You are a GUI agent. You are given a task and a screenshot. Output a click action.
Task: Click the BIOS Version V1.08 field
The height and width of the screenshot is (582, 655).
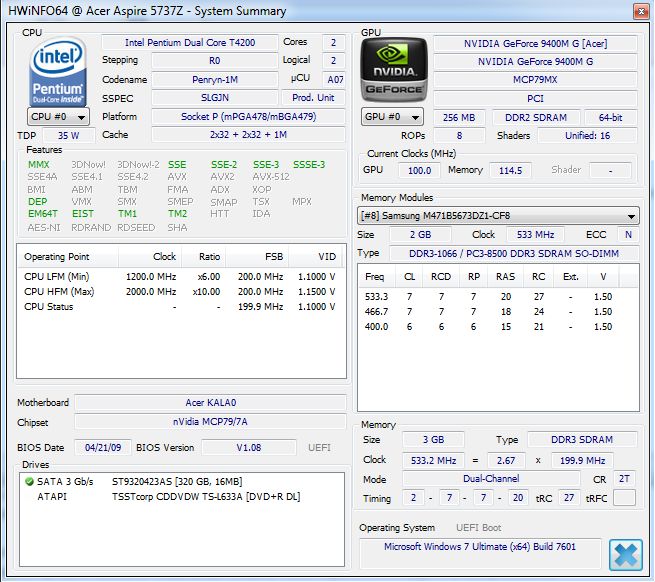pos(249,448)
